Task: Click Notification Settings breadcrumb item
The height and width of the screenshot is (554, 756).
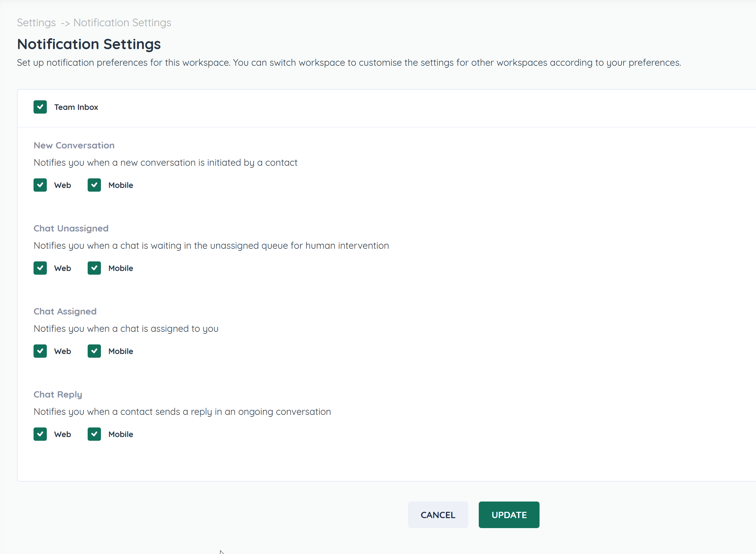Action: (x=122, y=23)
